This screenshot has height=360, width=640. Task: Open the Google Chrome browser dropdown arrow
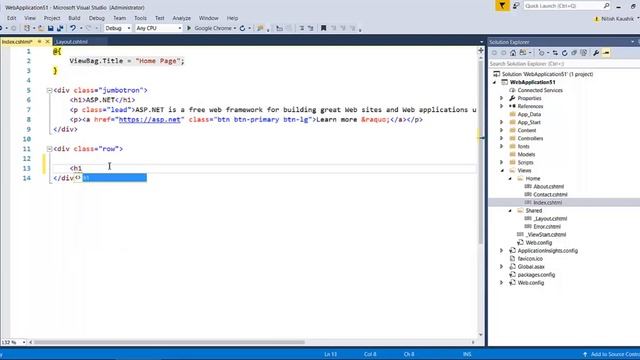[235, 28]
